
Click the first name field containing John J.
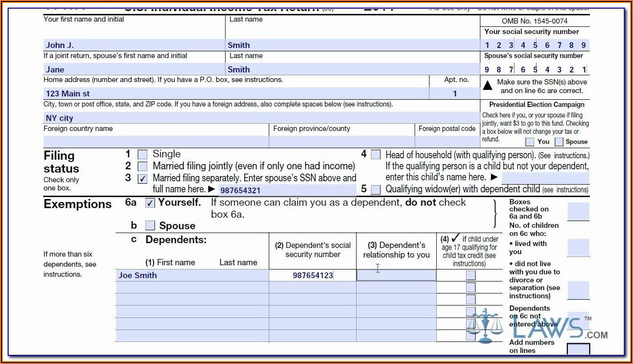click(x=134, y=45)
